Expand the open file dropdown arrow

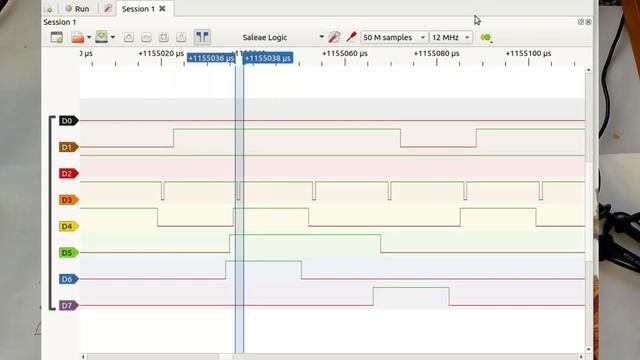click(89, 38)
